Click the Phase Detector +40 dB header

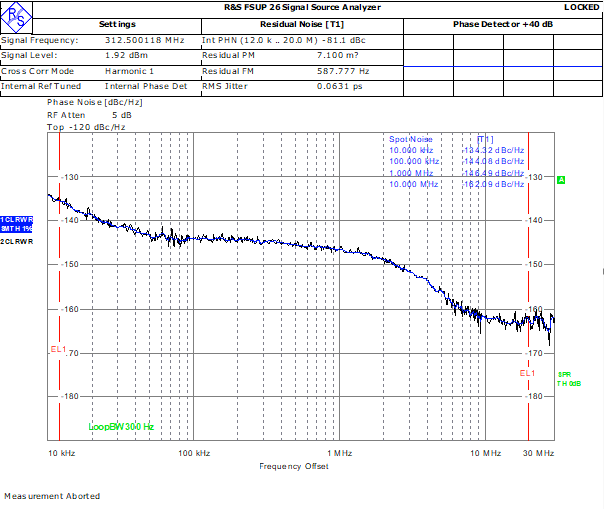point(503,24)
